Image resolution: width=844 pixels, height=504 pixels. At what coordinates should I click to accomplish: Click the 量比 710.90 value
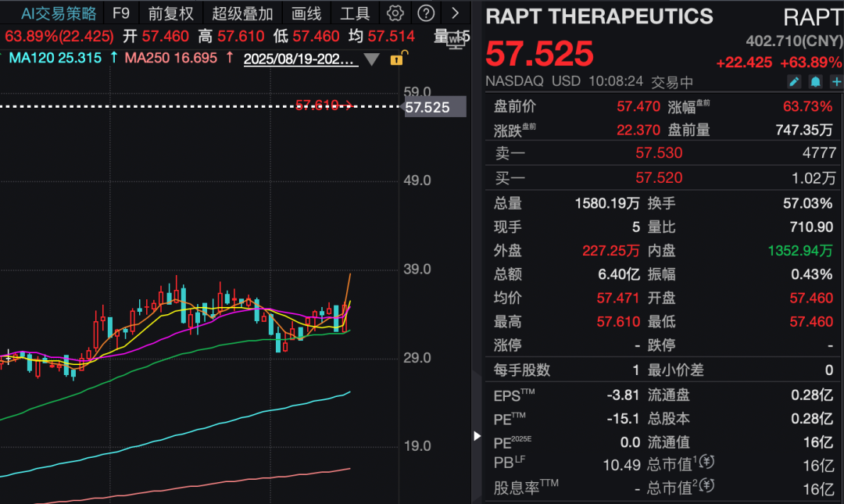click(812, 227)
